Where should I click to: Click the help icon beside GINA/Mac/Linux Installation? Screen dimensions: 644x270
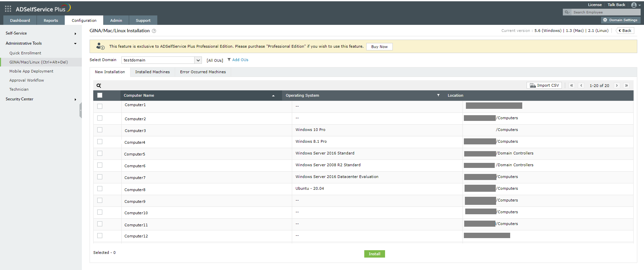click(154, 31)
